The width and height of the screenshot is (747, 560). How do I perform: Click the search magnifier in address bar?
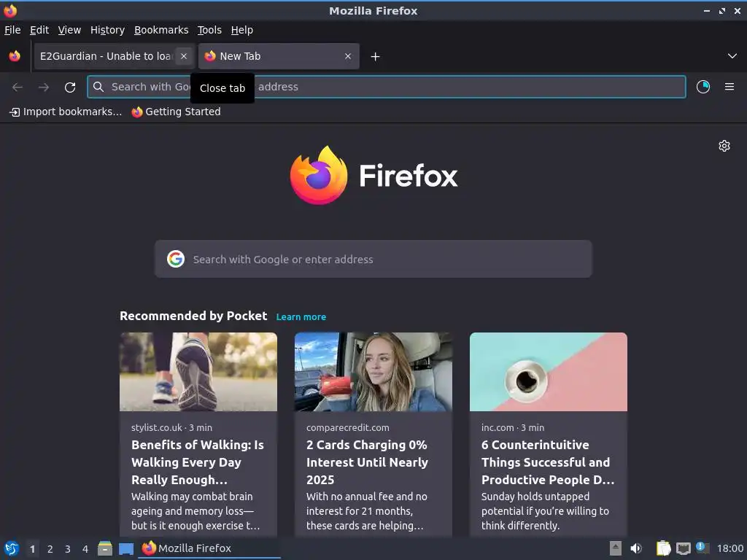98,87
